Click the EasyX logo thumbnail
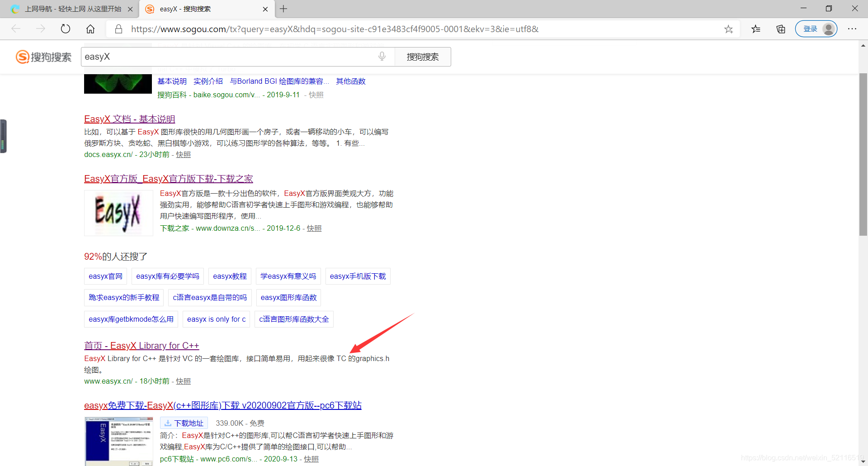The image size is (868, 466). (x=118, y=213)
